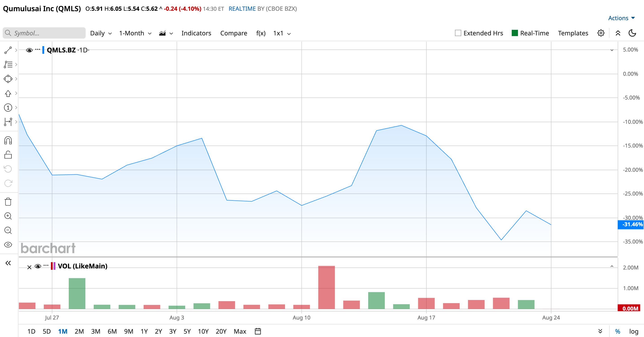This screenshot has width=644, height=337.
Task: Select the numbered annotation tool
Action: (x=8, y=108)
